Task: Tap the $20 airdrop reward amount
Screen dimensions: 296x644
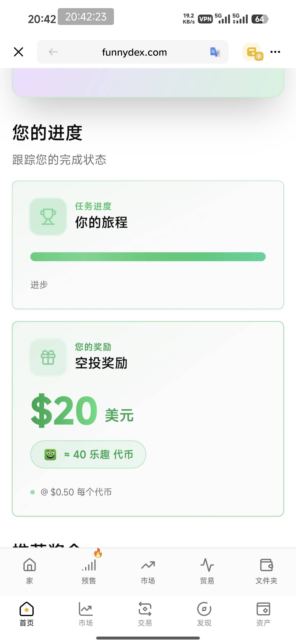Action: (x=64, y=410)
